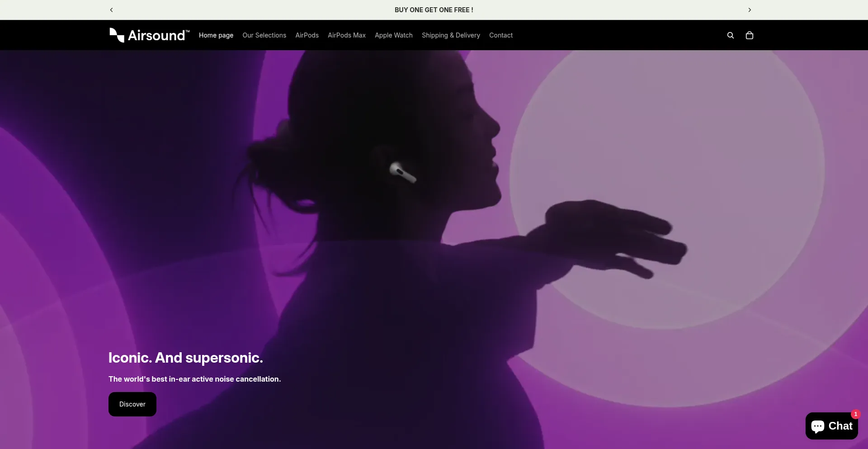The width and height of the screenshot is (868, 449).
Task: Open the Our Selections menu
Action: click(x=264, y=35)
